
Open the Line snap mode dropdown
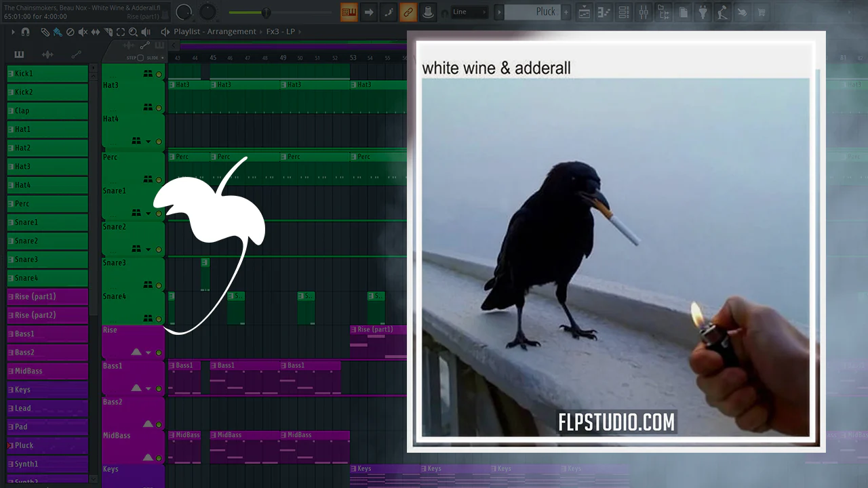469,12
